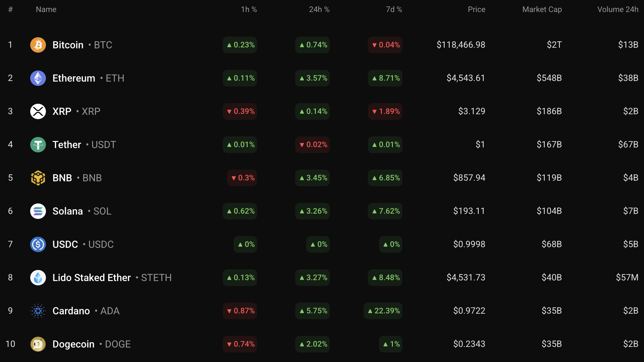This screenshot has width=644, height=362.
Task: Click Cardano's 22.39% 7d change badge
Action: [x=383, y=311]
